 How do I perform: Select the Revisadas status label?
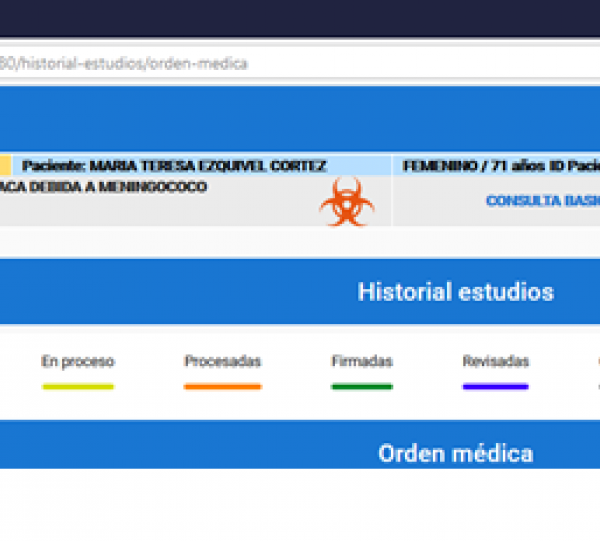[x=495, y=361]
